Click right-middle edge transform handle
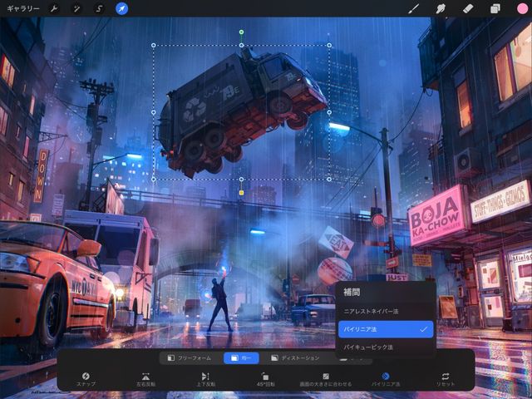 [329, 112]
